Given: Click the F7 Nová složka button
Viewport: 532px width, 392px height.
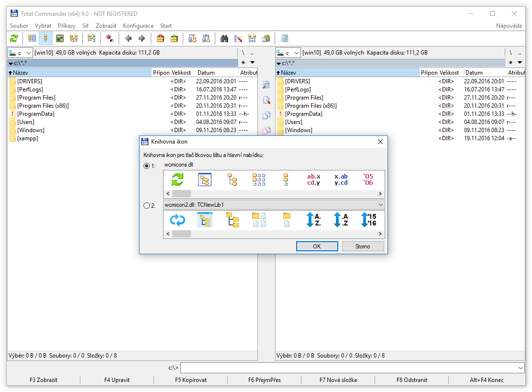Looking at the screenshot, I should click(x=338, y=380).
